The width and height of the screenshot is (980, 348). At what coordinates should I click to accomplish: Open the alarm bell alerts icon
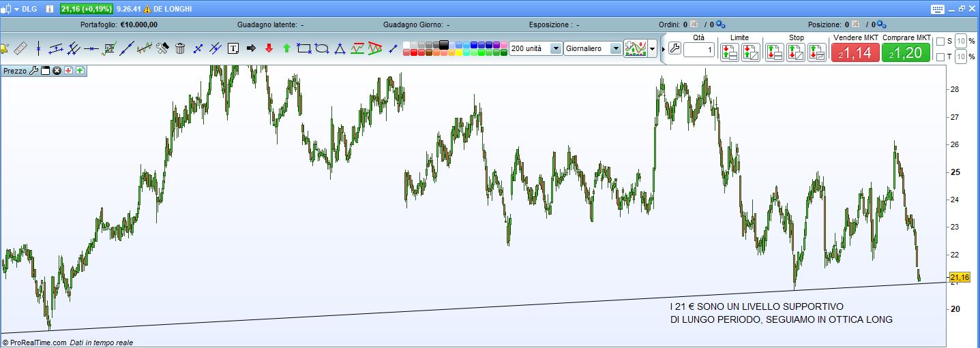[x=3, y=48]
